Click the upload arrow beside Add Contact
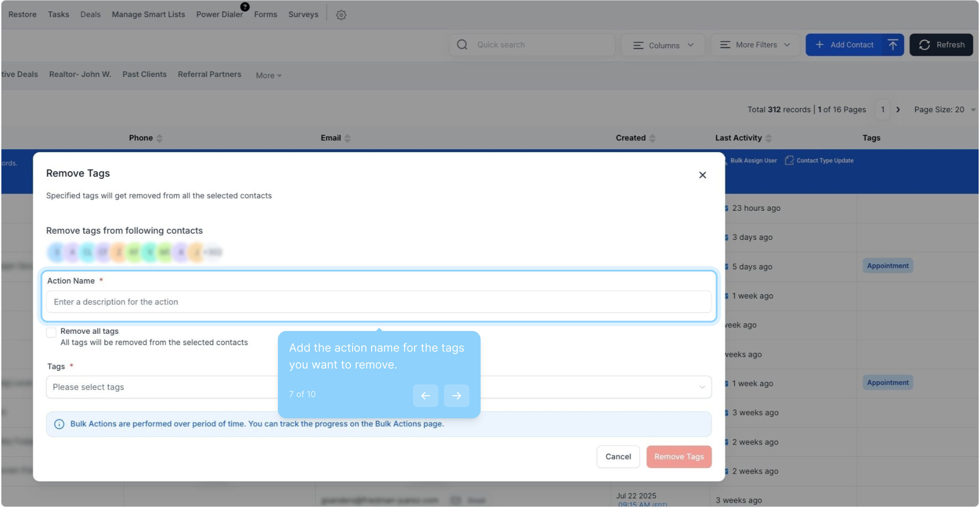The width and height of the screenshot is (980, 507). point(893,45)
